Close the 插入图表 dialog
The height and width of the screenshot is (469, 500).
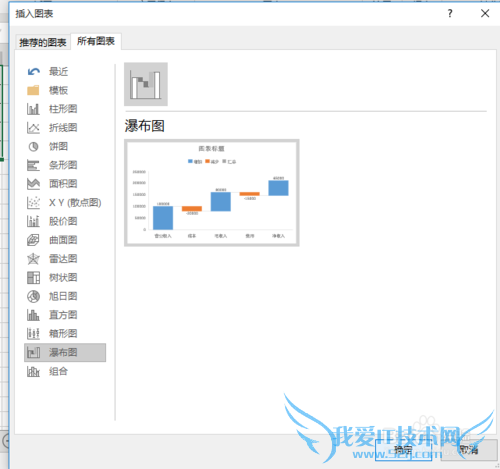coord(485,13)
